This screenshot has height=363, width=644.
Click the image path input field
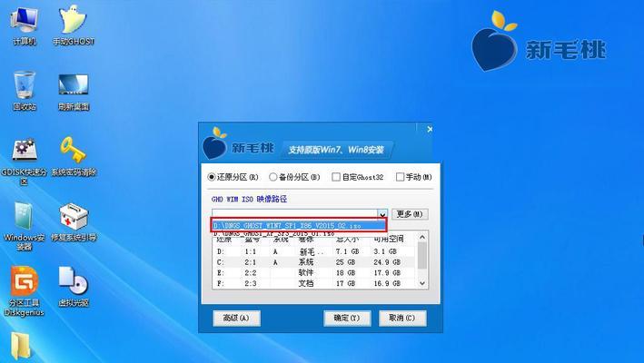[x=295, y=214]
